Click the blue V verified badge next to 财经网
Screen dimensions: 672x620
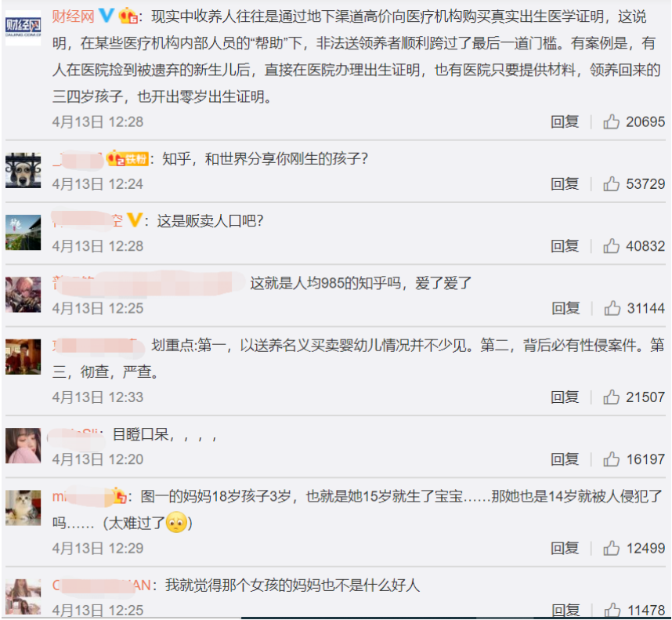click(107, 16)
